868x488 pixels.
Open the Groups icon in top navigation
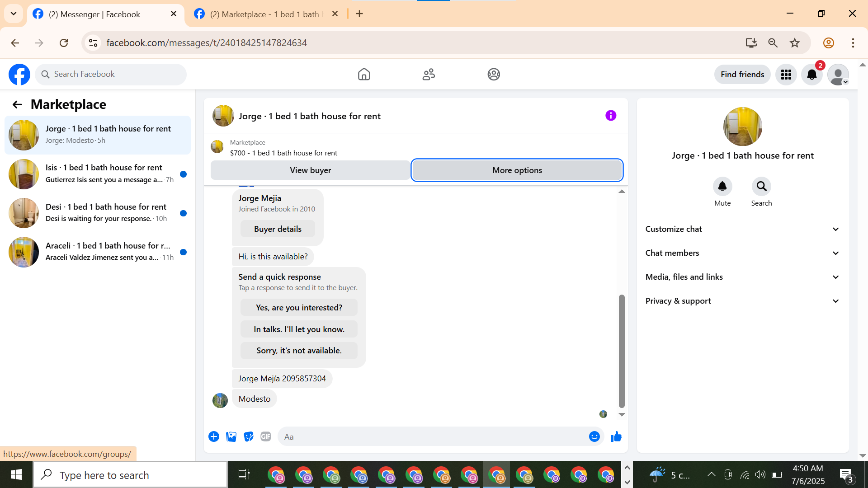click(x=494, y=74)
